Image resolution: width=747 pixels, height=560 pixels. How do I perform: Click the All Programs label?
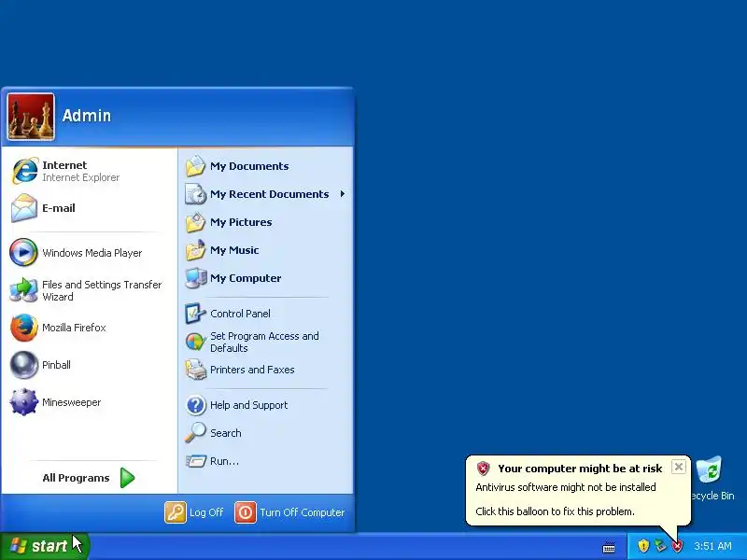pyautogui.click(x=76, y=478)
